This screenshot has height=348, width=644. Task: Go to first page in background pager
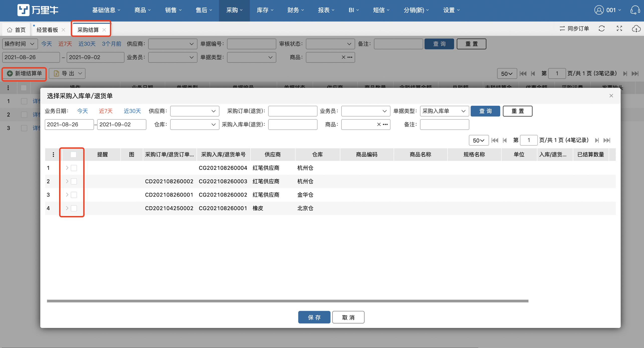pyautogui.click(x=523, y=73)
